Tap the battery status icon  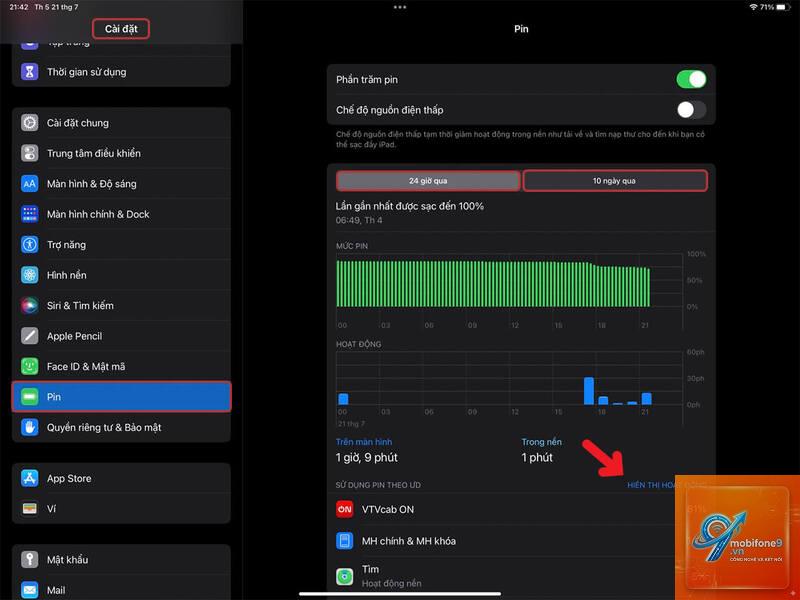(x=783, y=7)
